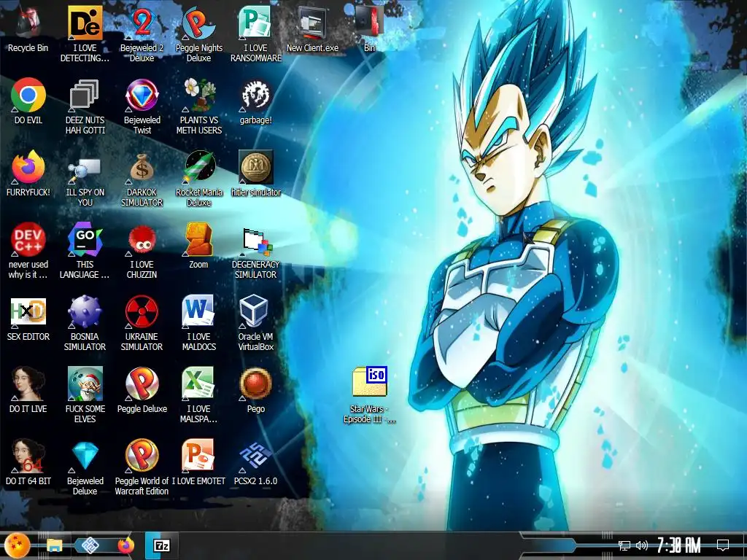Open Excel shortcut 'I LOVE MALSPA...'
The image size is (747, 560).
[x=198, y=394]
